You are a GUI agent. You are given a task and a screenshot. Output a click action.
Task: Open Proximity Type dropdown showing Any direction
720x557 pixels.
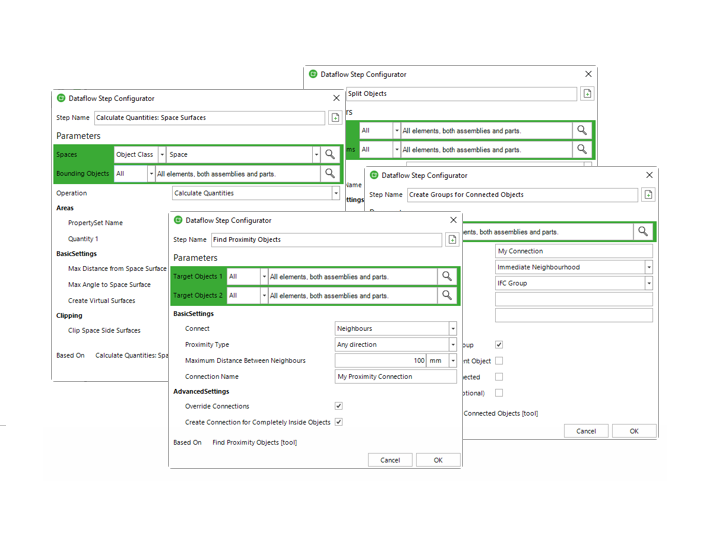[453, 344]
